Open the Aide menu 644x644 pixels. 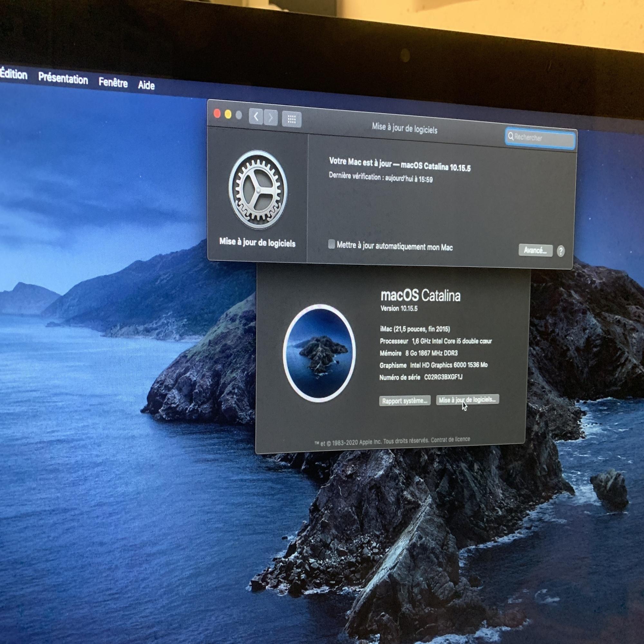pyautogui.click(x=146, y=85)
